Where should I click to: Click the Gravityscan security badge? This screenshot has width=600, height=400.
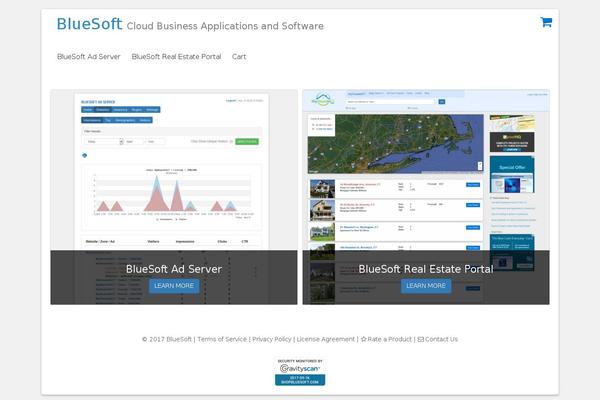(x=300, y=371)
